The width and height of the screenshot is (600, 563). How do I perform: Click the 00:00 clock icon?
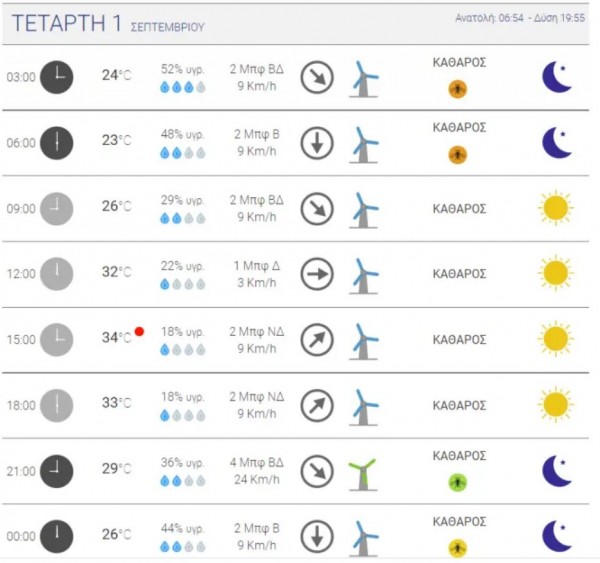tap(57, 536)
